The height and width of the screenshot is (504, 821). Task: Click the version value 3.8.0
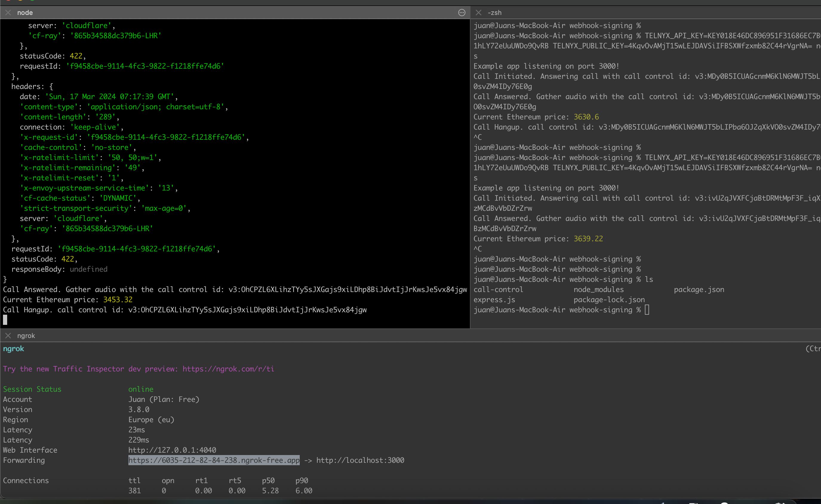pyautogui.click(x=139, y=409)
